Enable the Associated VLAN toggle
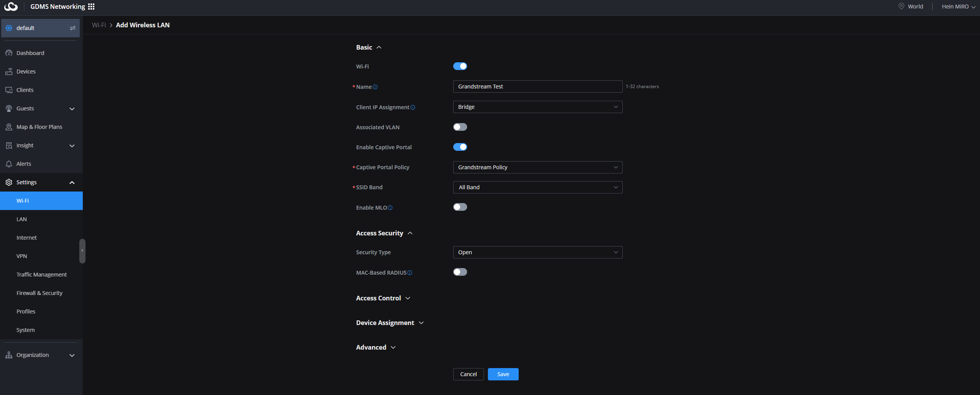Image resolution: width=980 pixels, height=395 pixels. pos(460,127)
